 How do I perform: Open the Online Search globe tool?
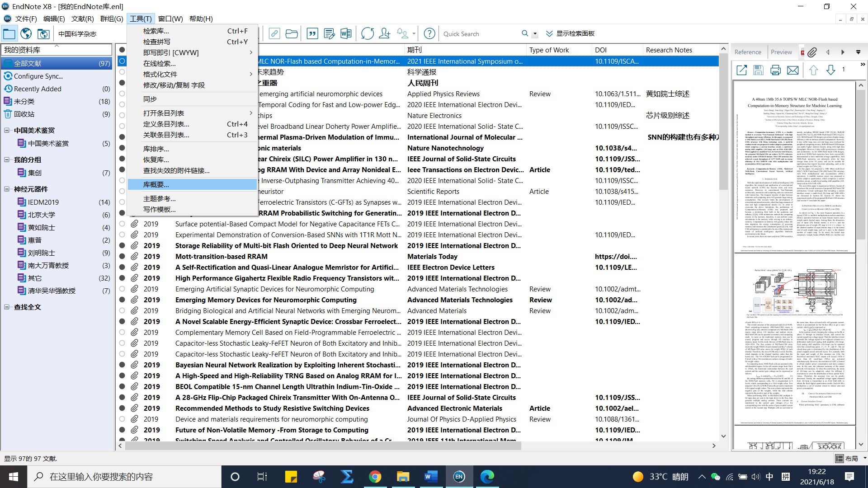[x=26, y=33]
